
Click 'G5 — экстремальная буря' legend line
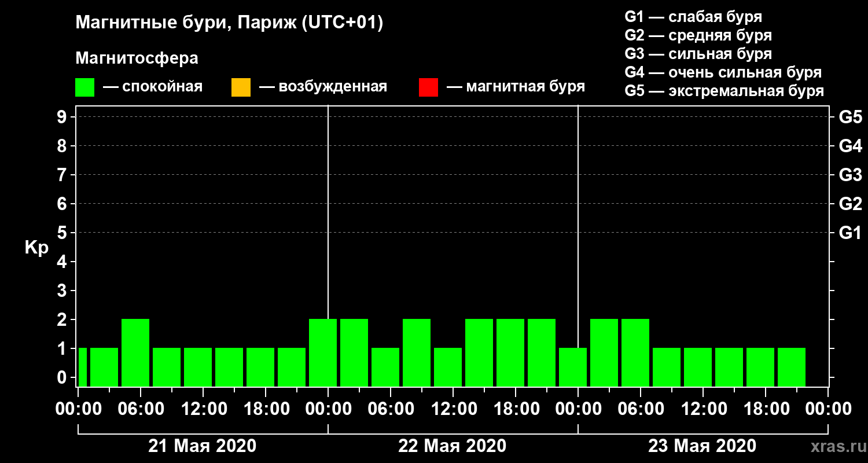pos(724,91)
